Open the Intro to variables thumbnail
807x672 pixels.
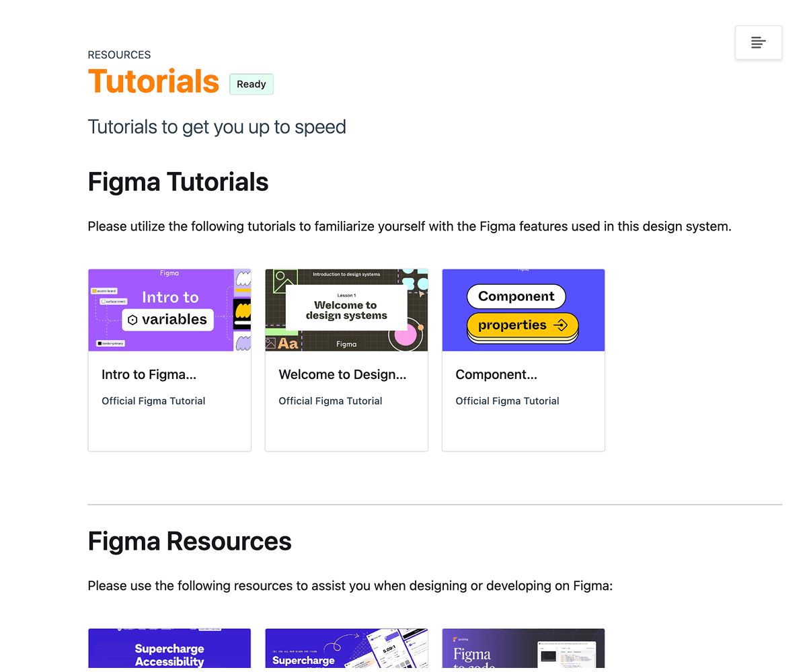coord(169,310)
